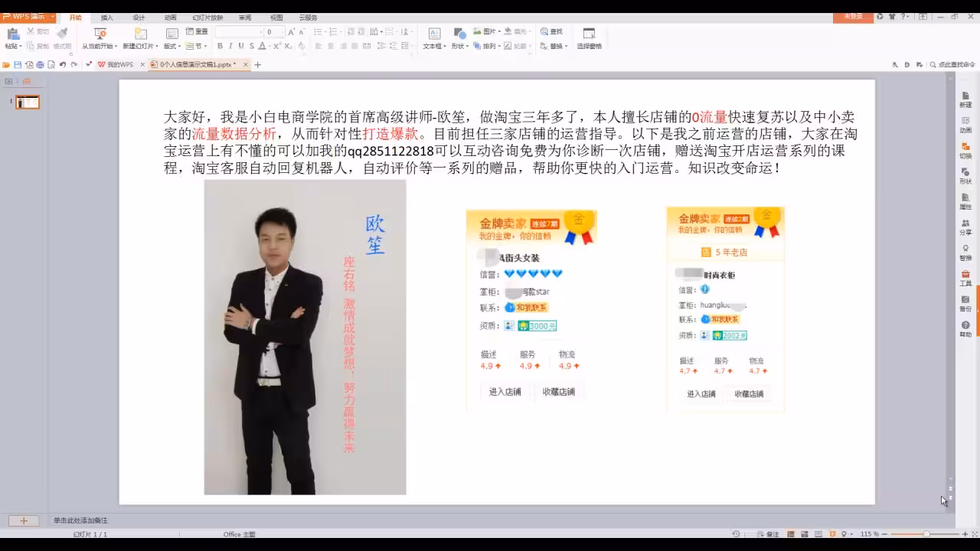The image size is (980, 551).
Task: Click the Open folder quick-access icon
Action: pos(6,65)
